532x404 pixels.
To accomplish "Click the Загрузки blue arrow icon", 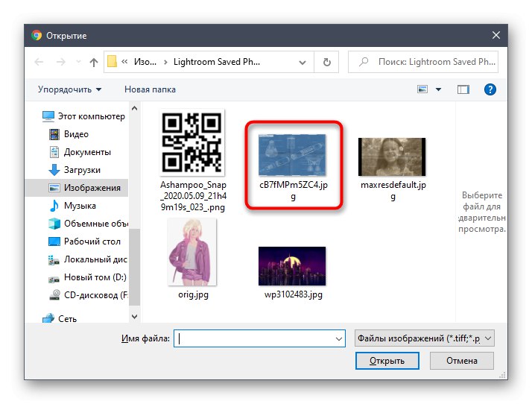I will [54, 170].
